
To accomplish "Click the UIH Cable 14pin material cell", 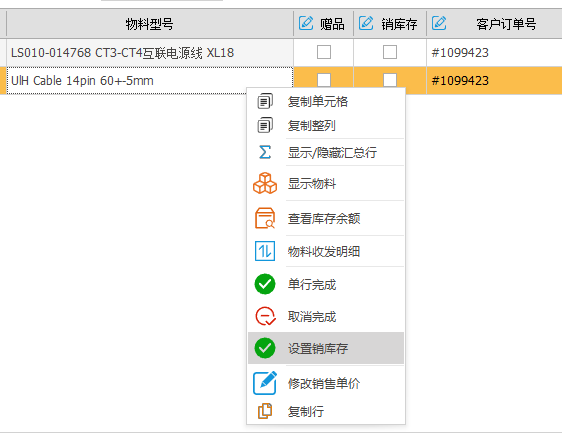I will [x=149, y=81].
